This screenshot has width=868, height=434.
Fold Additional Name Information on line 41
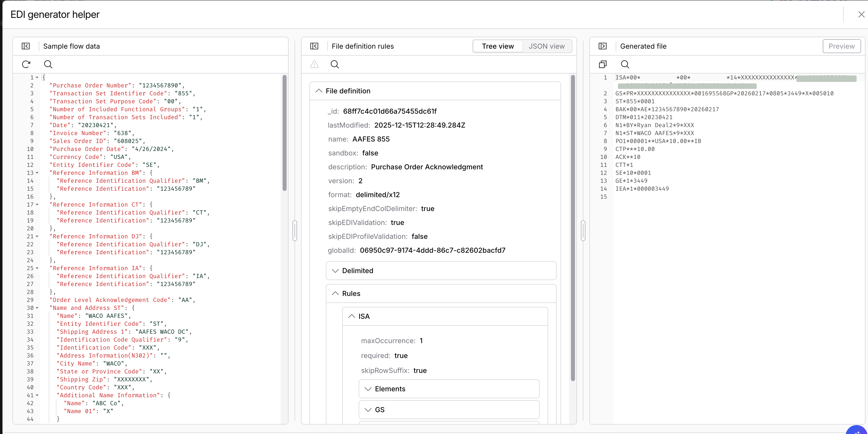point(37,395)
